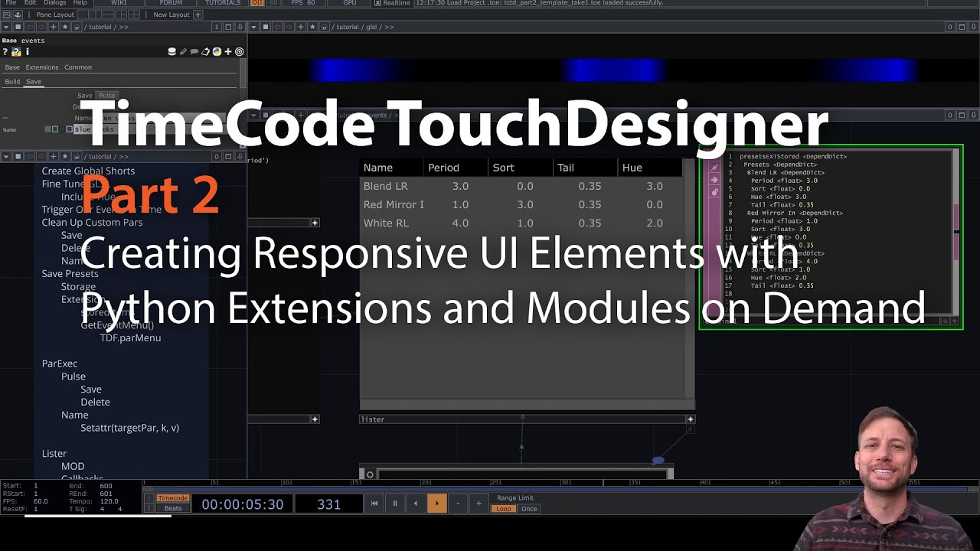Click the Pulse button next to Save
Screen dimensions: 980x551
click(x=107, y=96)
